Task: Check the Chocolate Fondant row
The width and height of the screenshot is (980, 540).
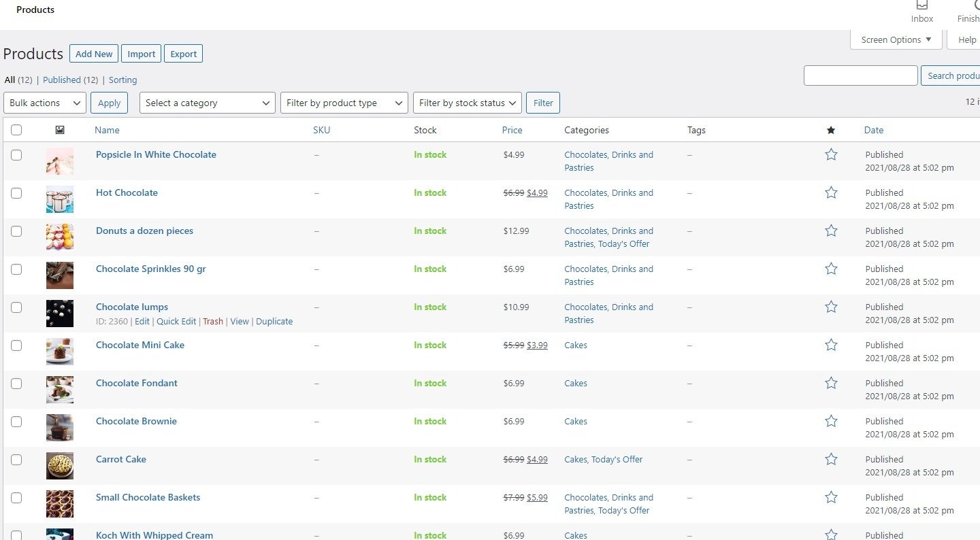Action: [16, 383]
